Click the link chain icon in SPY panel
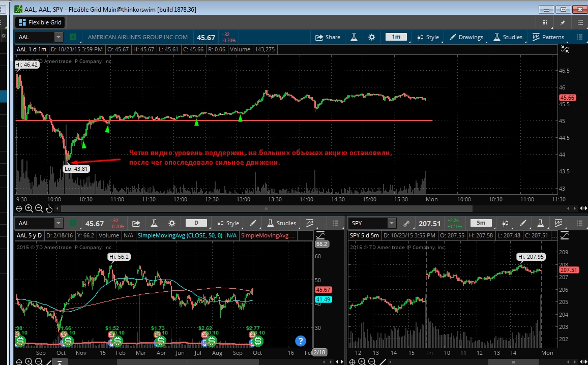 [406, 223]
